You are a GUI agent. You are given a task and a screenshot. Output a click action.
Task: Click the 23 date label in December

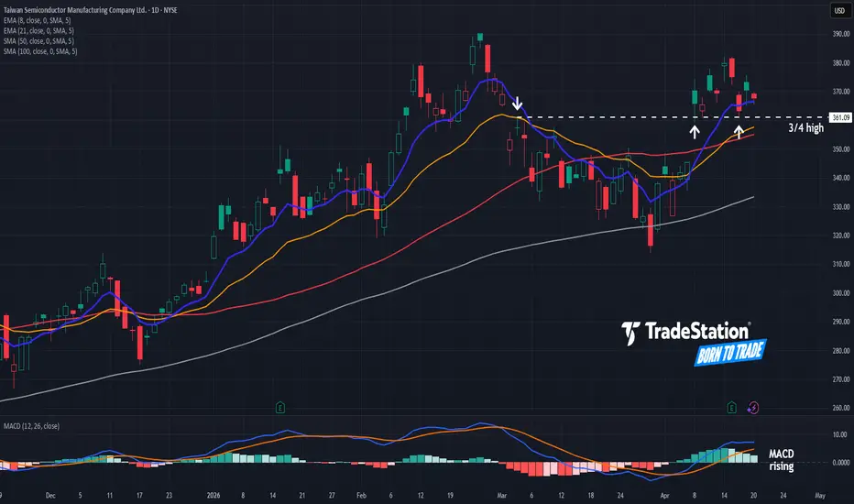point(169,495)
